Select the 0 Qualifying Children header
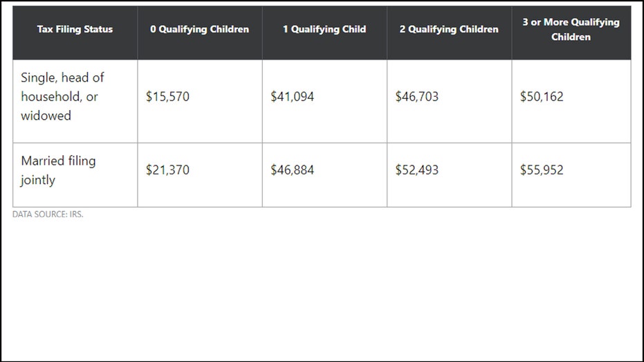The height and width of the screenshot is (362, 644). 200,29
